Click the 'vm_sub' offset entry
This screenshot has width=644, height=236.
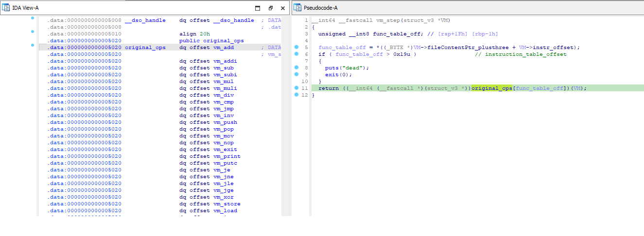tap(224, 68)
